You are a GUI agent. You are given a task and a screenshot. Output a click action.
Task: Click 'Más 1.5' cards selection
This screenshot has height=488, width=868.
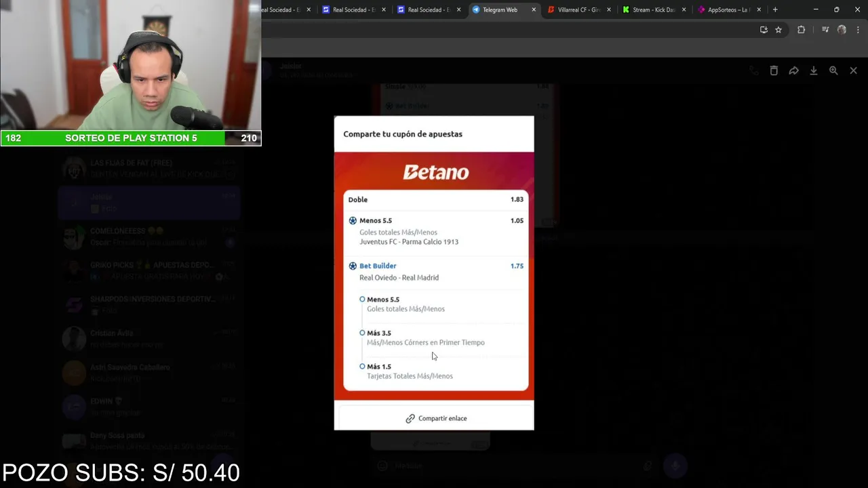(379, 367)
